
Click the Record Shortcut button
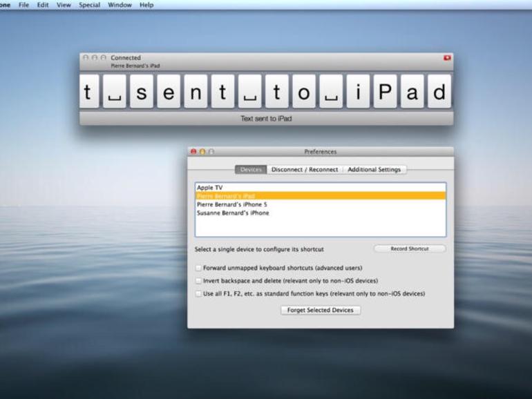(410, 249)
